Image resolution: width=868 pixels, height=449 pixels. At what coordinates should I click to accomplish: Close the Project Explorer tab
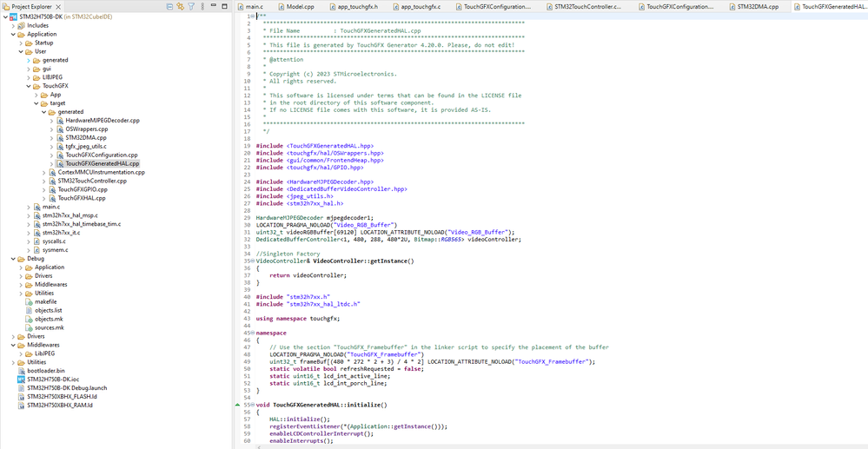tap(57, 7)
